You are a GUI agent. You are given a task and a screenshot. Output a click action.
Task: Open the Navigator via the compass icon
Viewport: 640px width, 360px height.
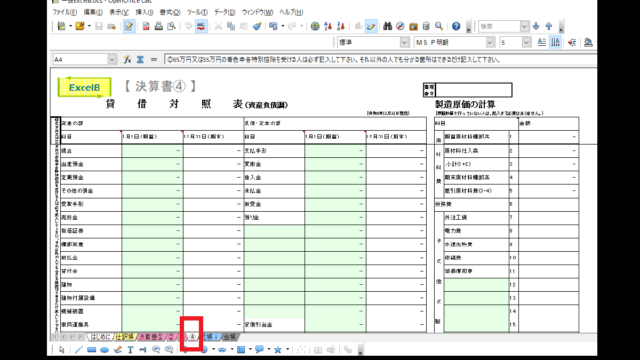[x=400, y=27]
